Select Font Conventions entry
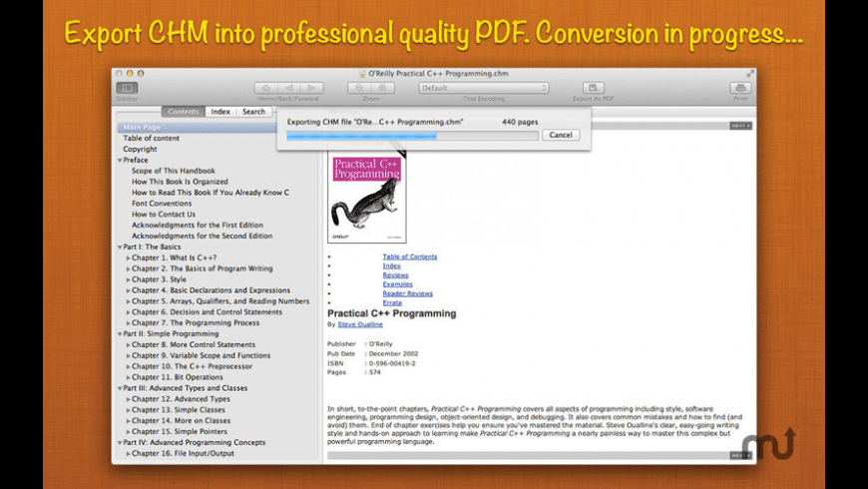868x489 pixels. pos(162,204)
